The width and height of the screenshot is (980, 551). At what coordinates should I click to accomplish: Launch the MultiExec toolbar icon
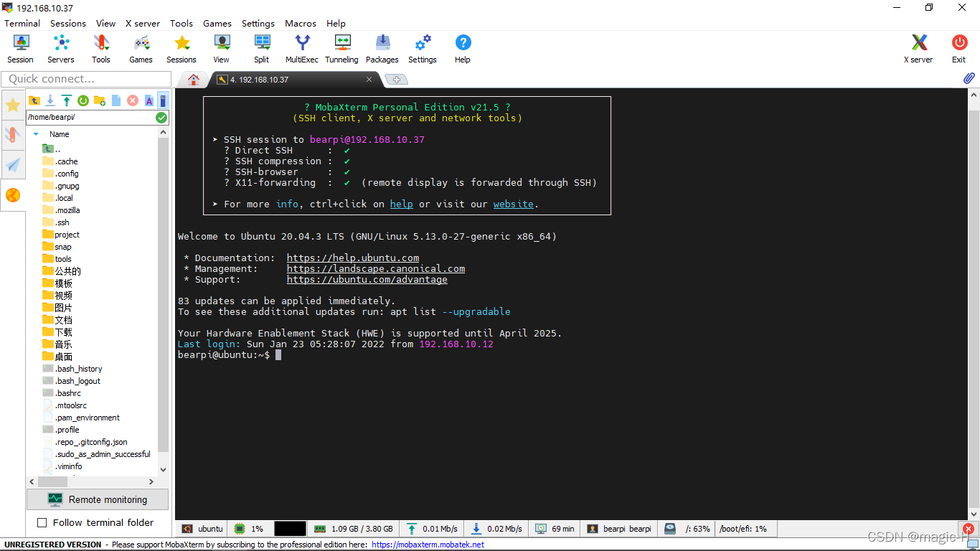tap(302, 50)
